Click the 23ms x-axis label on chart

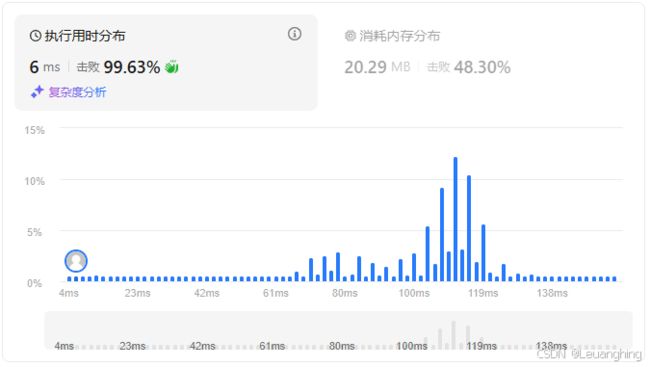pos(137,293)
